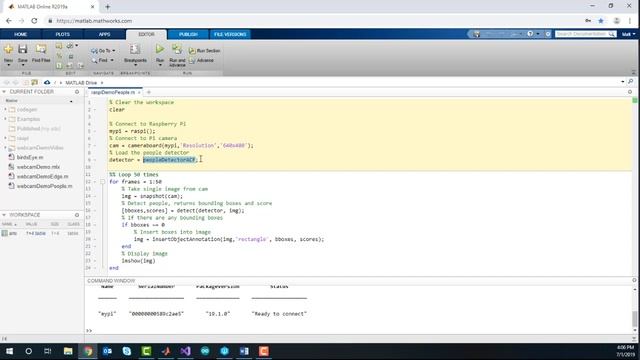
Task: Switch to the PUBLISH tab
Action: click(x=188, y=34)
